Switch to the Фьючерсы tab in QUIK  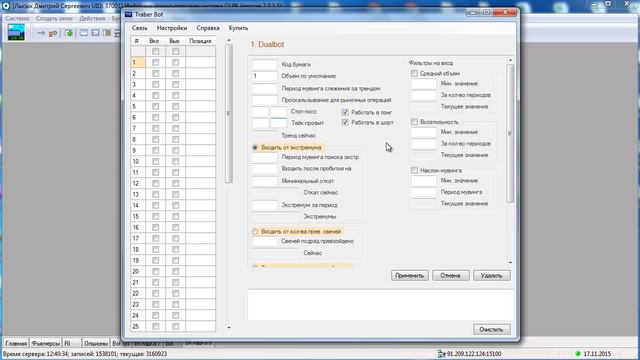click(45, 343)
